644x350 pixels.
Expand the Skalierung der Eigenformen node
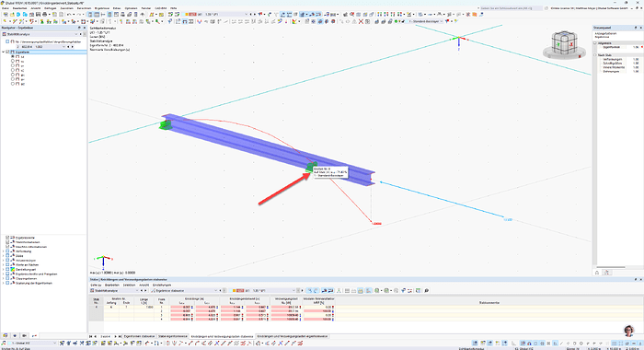click(x=4, y=283)
